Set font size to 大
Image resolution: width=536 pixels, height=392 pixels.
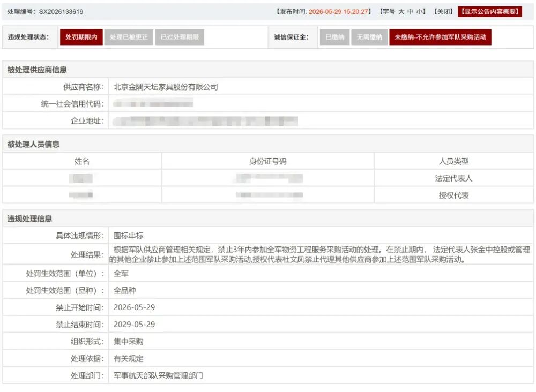click(401, 12)
